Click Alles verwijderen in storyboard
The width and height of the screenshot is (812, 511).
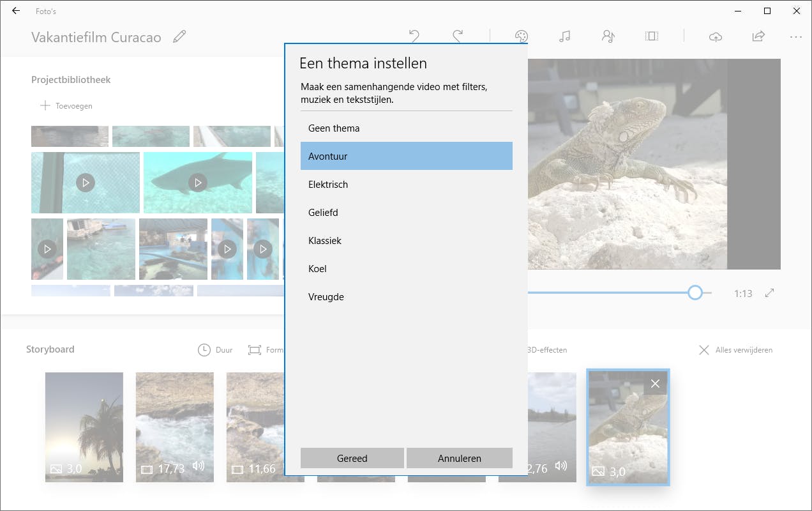[x=736, y=350]
